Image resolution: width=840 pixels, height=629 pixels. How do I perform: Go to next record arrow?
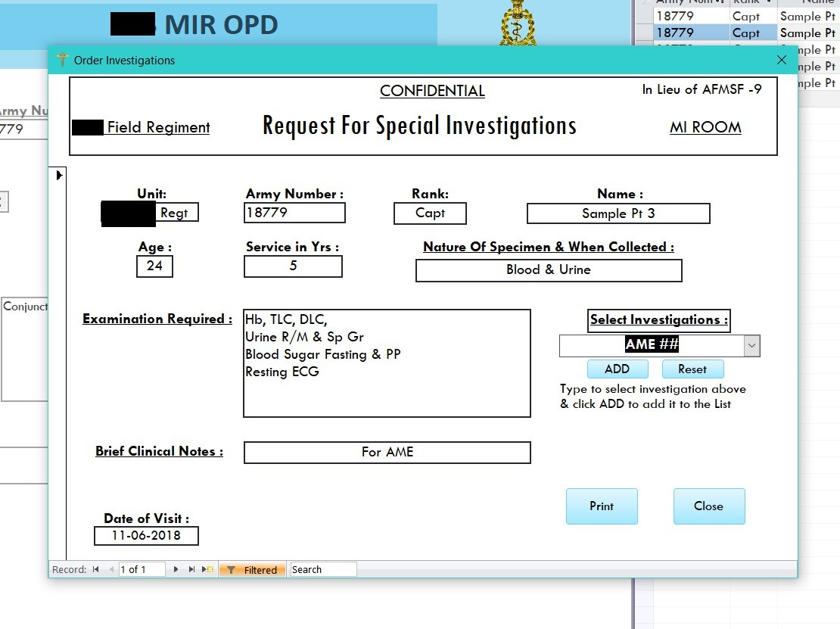[176, 570]
